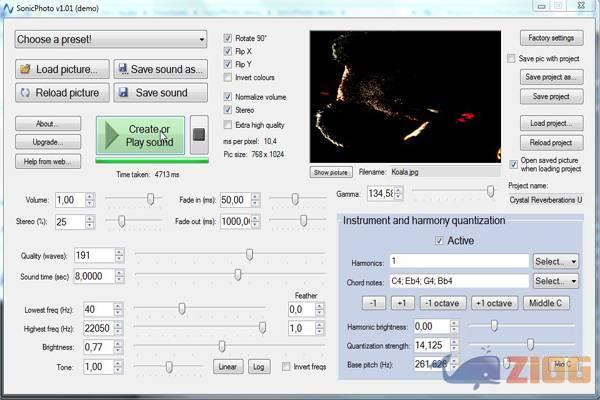The width and height of the screenshot is (600, 400).
Task: Expand the Harmonics Select dropdown
Action: tap(555, 261)
